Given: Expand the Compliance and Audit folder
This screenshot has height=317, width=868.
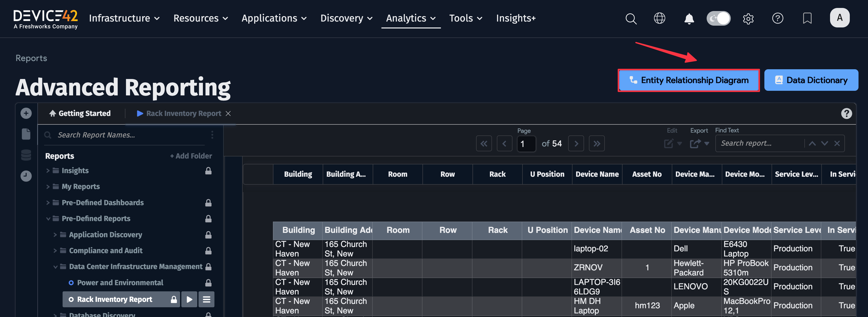Looking at the screenshot, I should 55,251.
